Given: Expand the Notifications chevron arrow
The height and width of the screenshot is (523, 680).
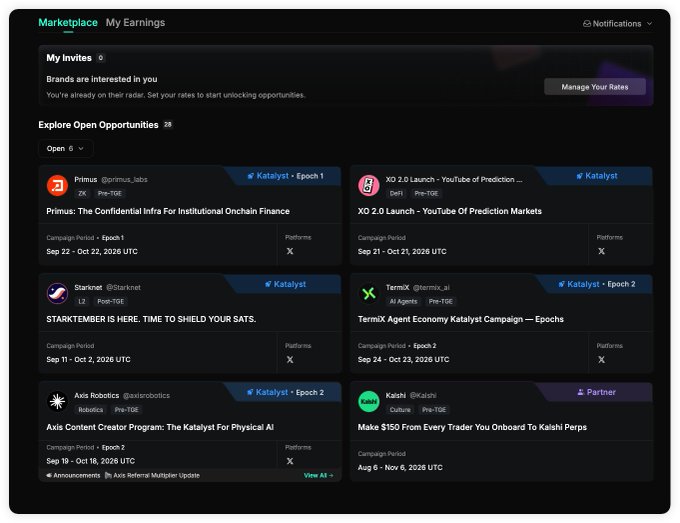Looking at the screenshot, I should point(649,23).
